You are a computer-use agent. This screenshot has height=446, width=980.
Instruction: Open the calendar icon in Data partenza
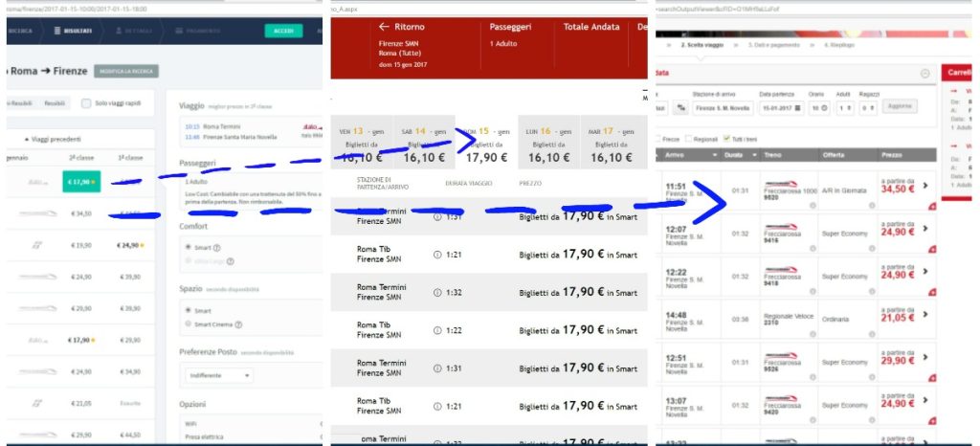[797, 108]
